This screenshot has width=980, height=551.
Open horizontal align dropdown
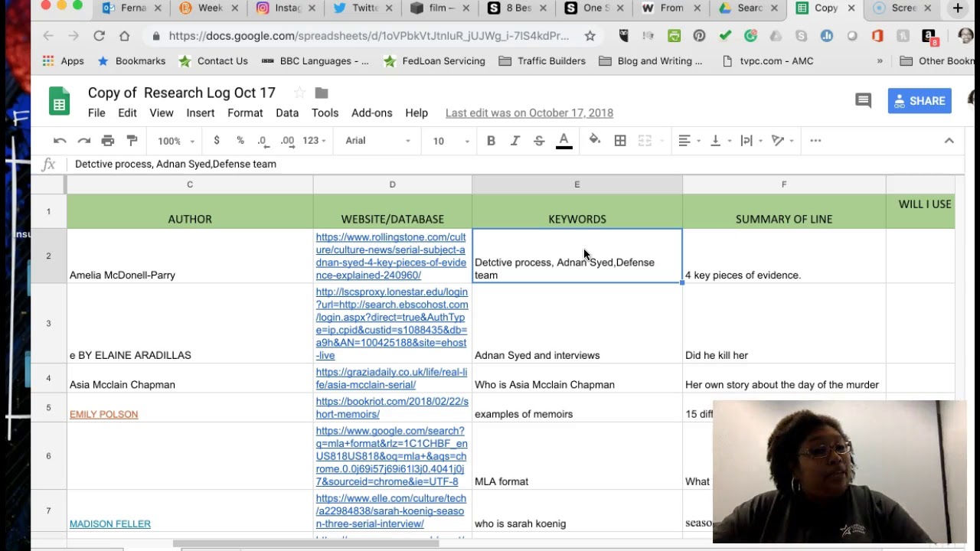pyautogui.click(x=689, y=141)
